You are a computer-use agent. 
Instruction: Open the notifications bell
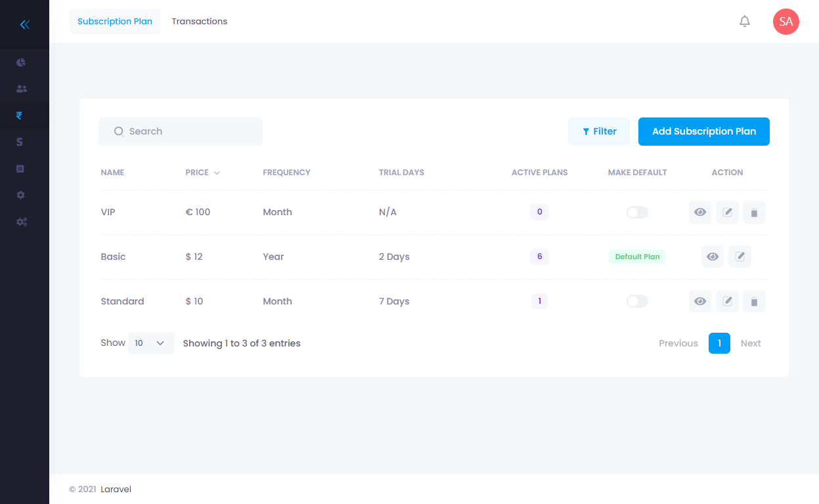click(744, 22)
